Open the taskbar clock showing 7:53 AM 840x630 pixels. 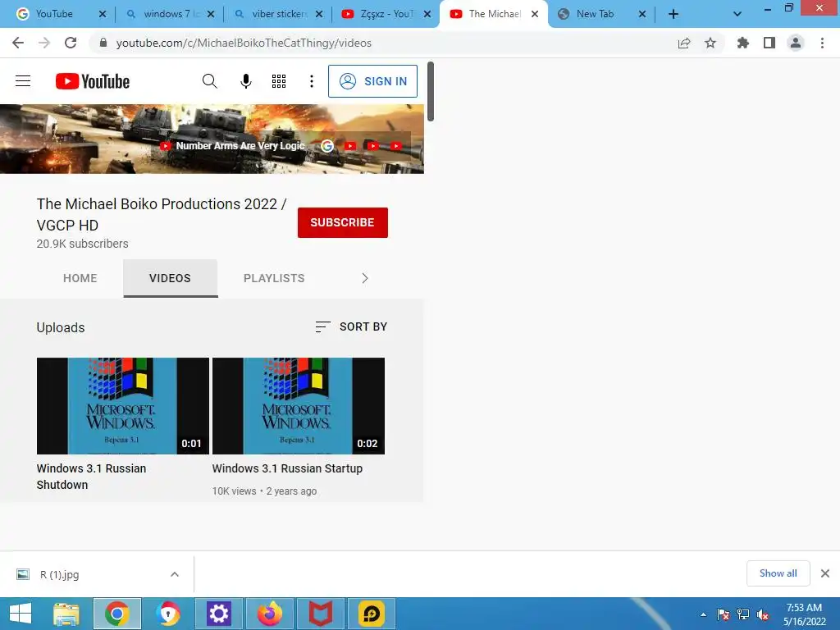coord(804,614)
